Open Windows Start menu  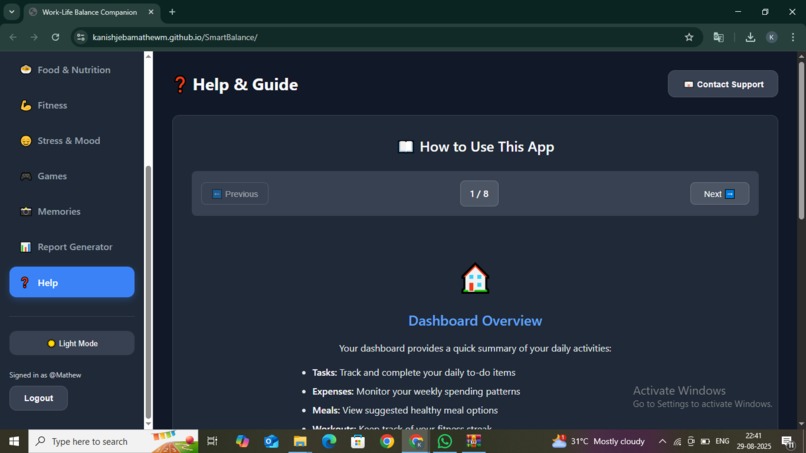coord(14,441)
